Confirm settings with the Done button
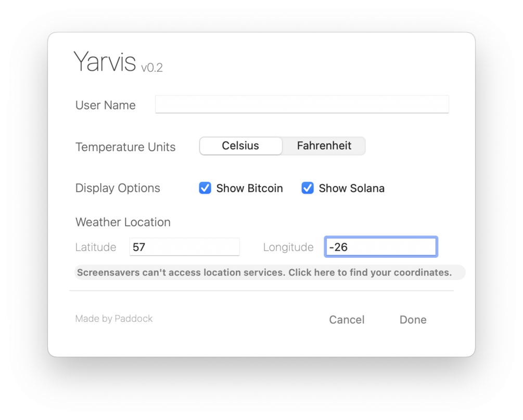523x420 pixels. 413,320
